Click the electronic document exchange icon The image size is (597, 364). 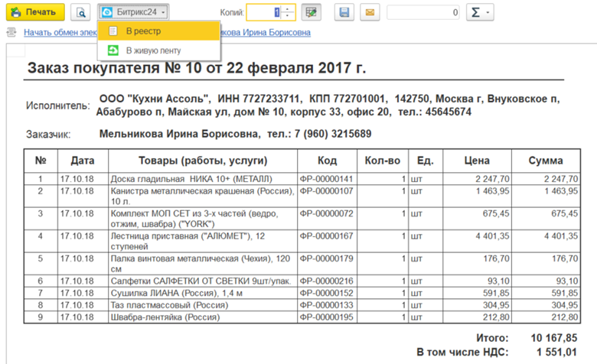(10, 33)
